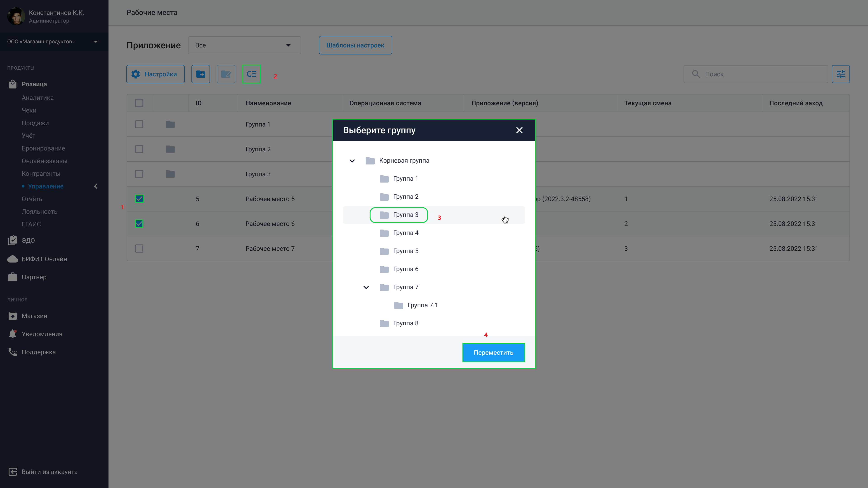Check the Группа 1 row checkbox
Image resolution: width=868 pixels, height=488 pixels.
(x=139, y=124)
